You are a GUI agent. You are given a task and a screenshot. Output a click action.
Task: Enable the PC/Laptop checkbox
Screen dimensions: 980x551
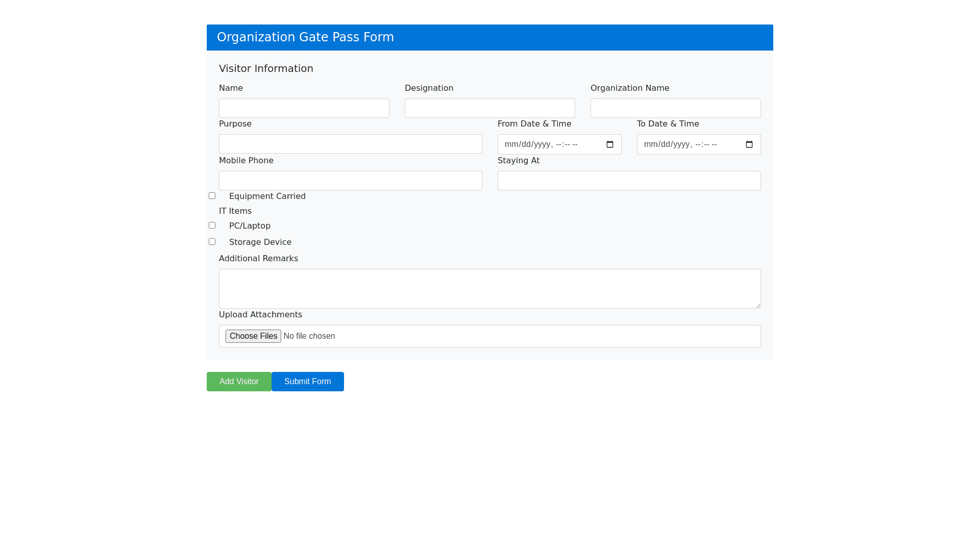[212, 226]
